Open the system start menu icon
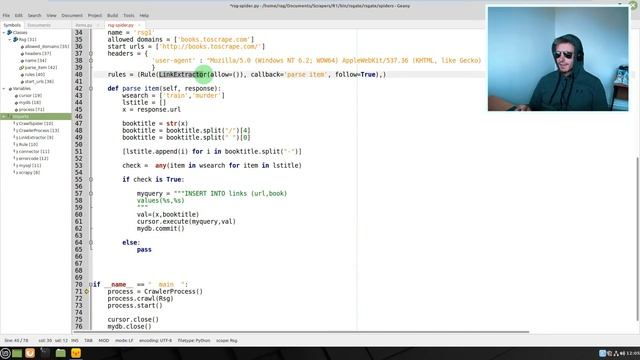The height and width of the screenshot is (360, 640). click(x=5, y=353)
